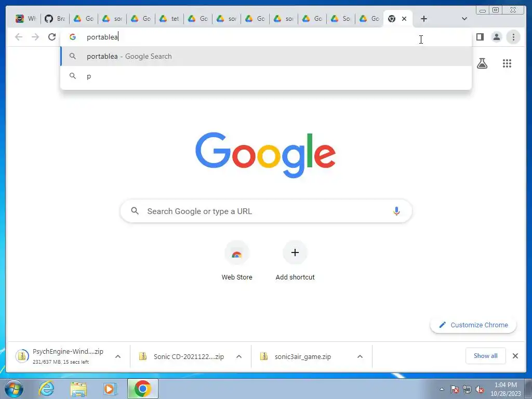Switch to the Google Drive "tet" tab
Viewport: 532px width, 399px height.
(169, 19)
